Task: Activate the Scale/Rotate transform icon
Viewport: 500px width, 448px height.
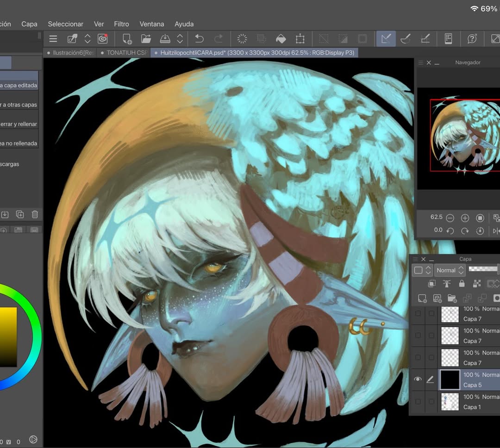Action: click(x=300, y=39)
